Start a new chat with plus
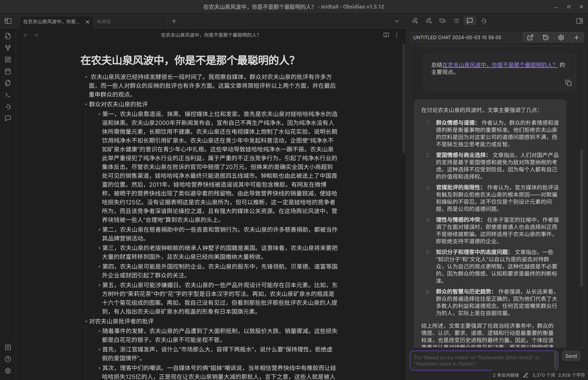This screenshot has width=588, height=380. click(577, 37)
